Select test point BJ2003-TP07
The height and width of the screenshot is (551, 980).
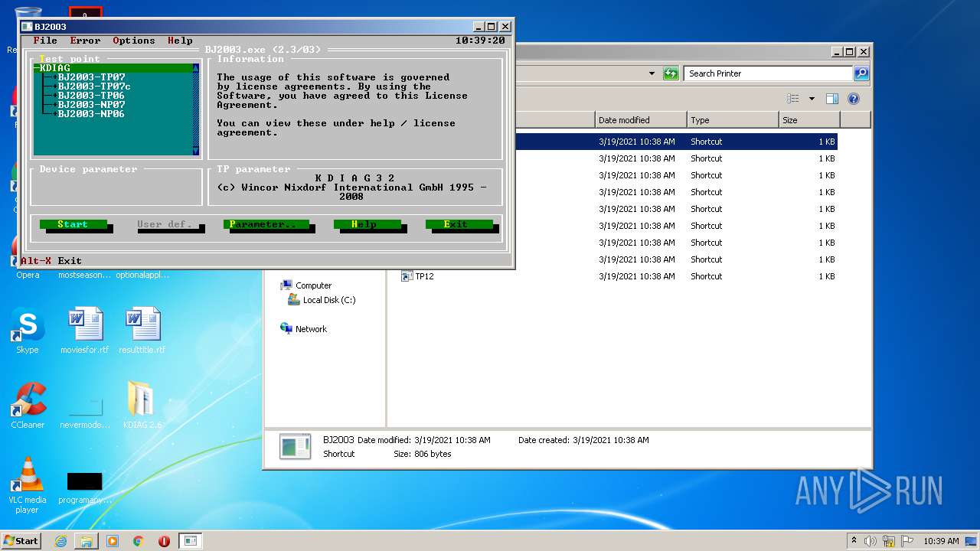[x=91, y=77]
